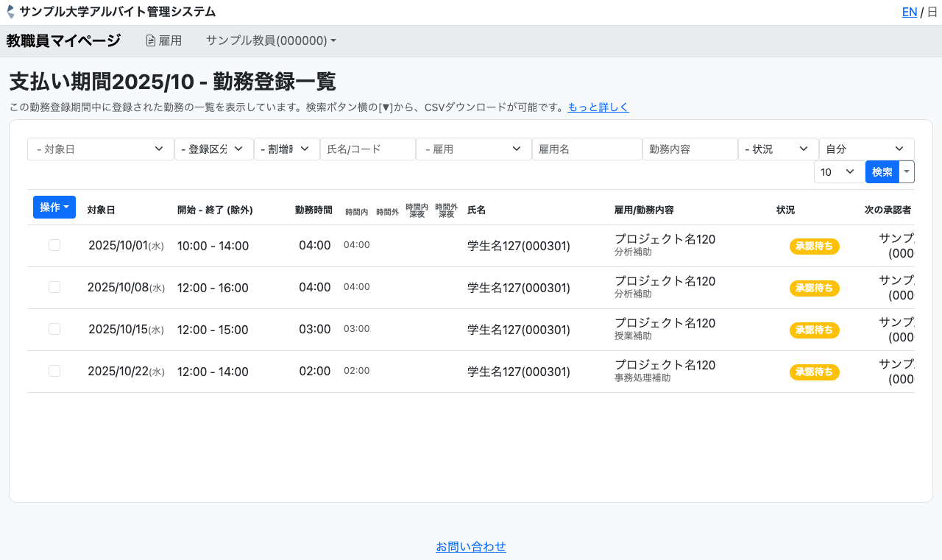The image size is (942, 560).
Task: Click the お問い合わせ contact link
Action: pos(471,547)
